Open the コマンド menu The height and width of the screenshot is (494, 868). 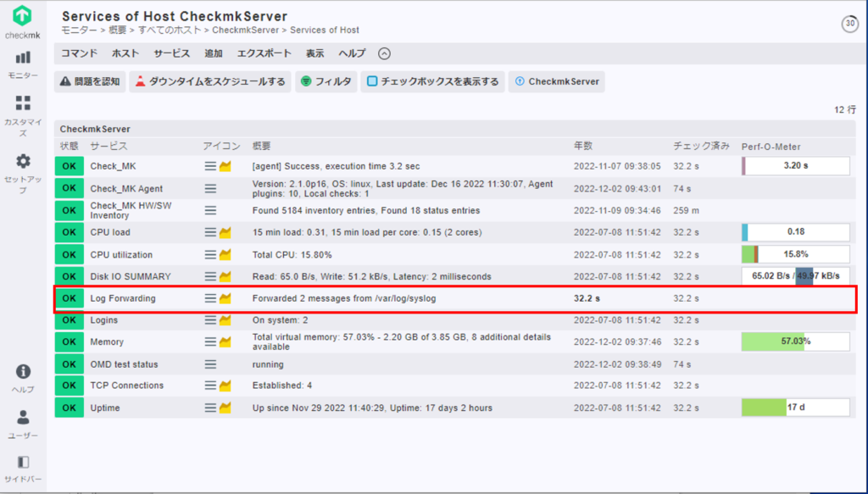point(79,53)
